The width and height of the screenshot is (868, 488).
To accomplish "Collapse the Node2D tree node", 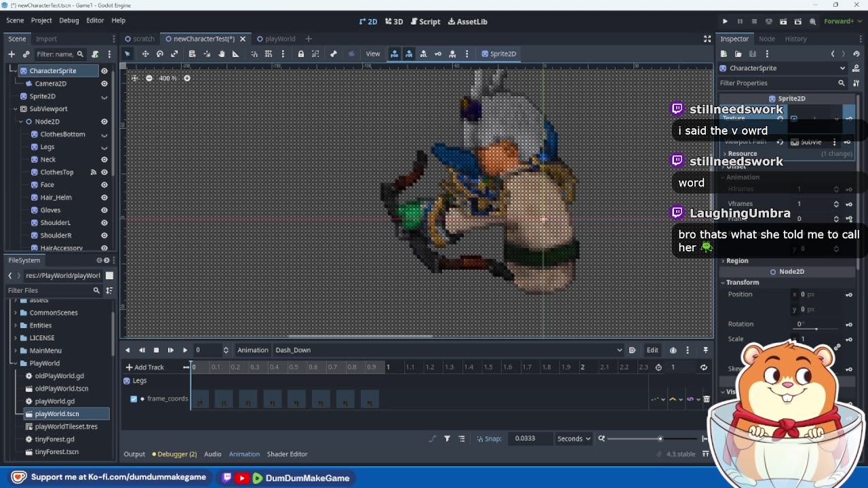I will [21, 121].
